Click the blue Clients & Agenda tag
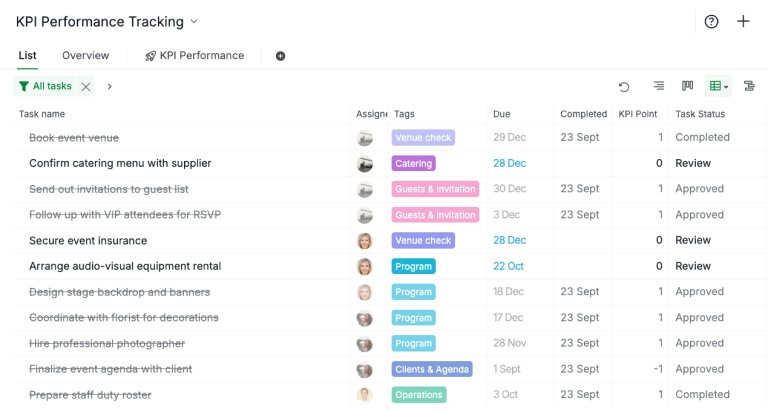This screenshot has width=768, height=410. click(x=431, y=369)
